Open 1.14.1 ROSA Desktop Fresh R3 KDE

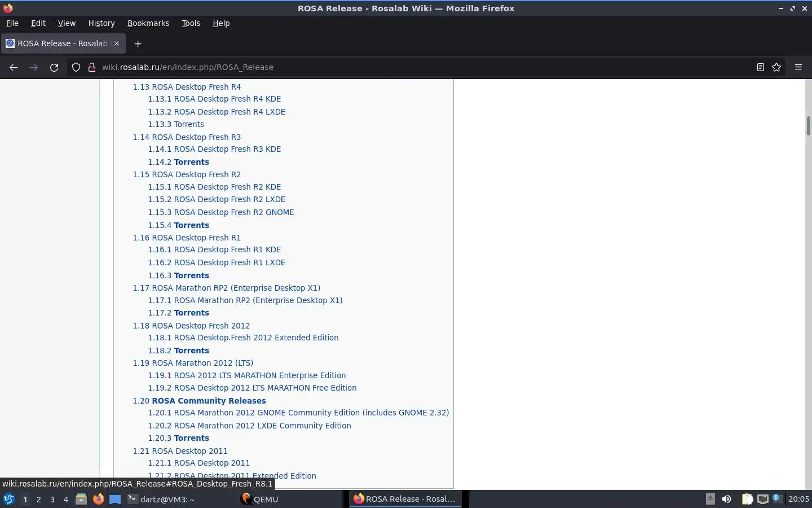(x=214, y=149)
